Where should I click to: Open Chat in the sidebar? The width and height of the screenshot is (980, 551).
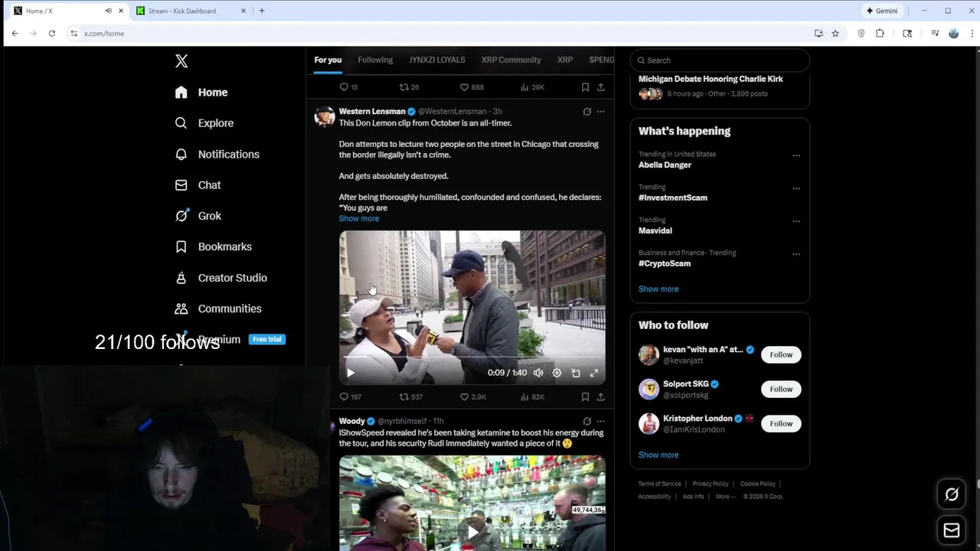[x=198, y=185]
